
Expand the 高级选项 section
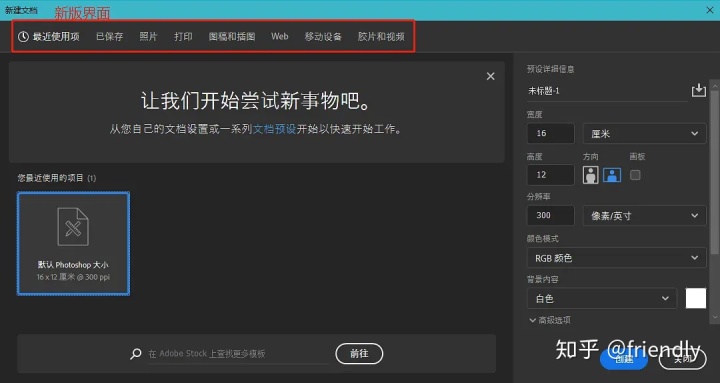click(x=550, y=320)
